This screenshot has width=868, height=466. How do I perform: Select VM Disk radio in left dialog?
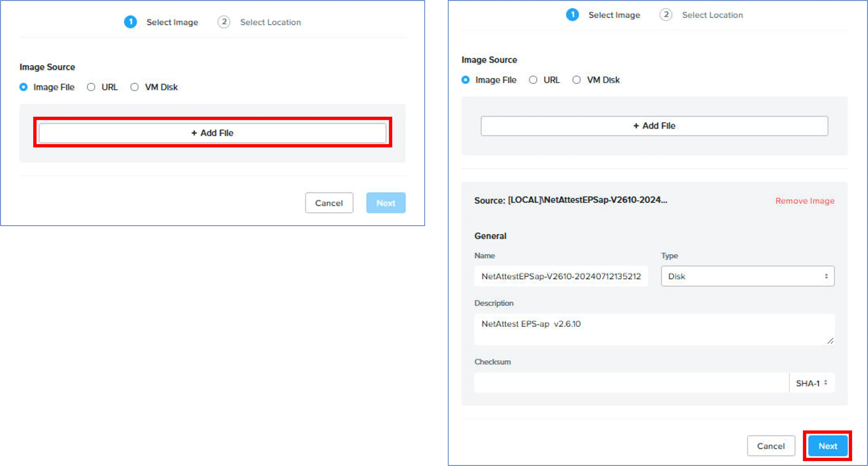[x=134, y=87]
